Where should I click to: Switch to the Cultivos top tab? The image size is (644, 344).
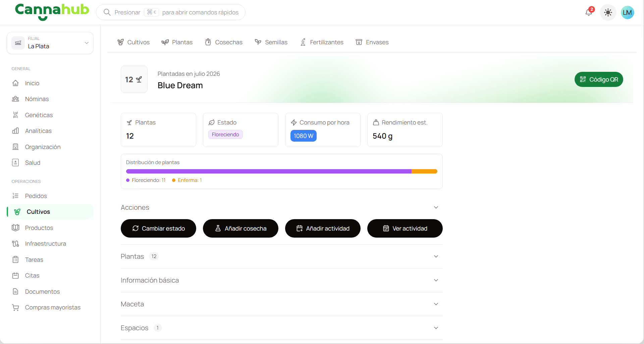(x=133, y=42)
